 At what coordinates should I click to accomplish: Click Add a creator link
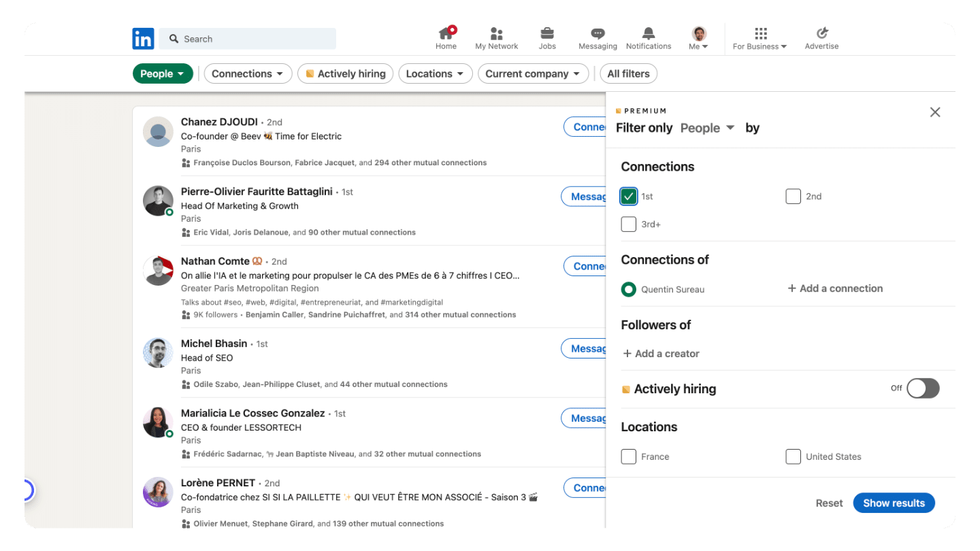(661, 354)
